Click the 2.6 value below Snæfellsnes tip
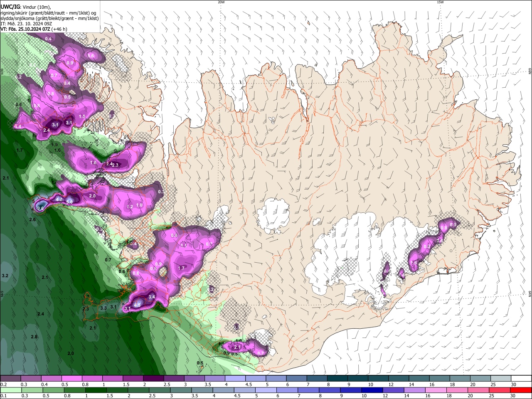Screen dimensions: 532x399 (x=32, y=219)
